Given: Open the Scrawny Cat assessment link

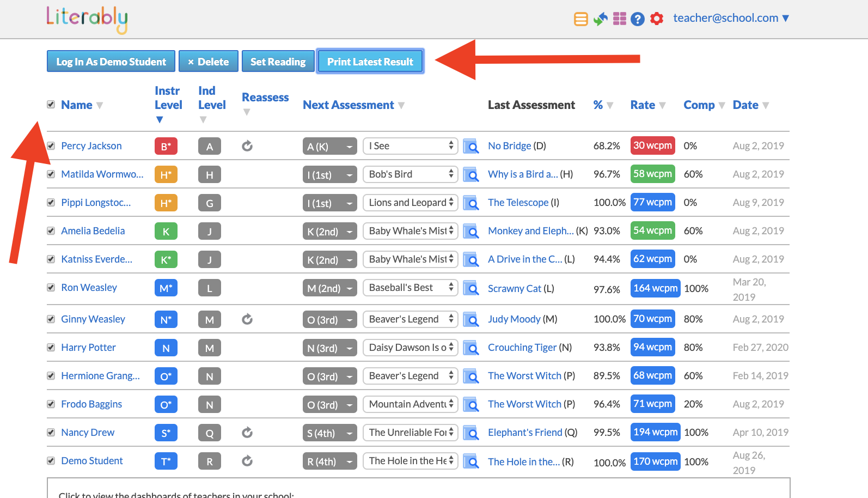Looking at the screenshot, I should pos(515,288).
